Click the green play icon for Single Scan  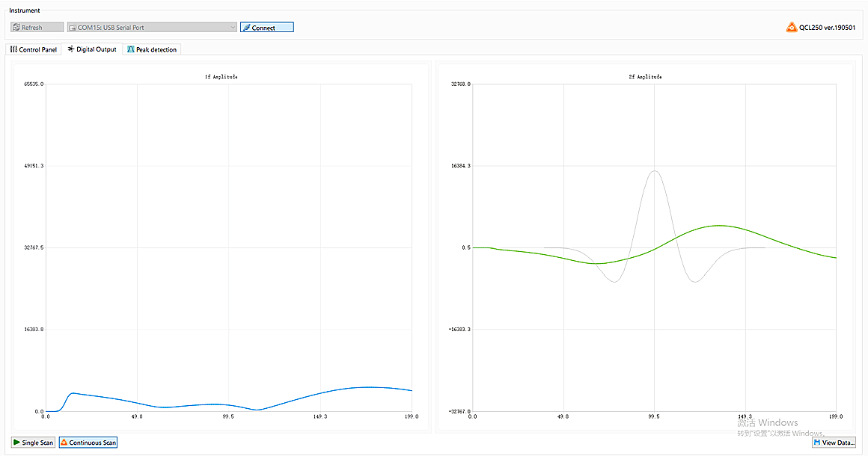[x=16, y=443]
